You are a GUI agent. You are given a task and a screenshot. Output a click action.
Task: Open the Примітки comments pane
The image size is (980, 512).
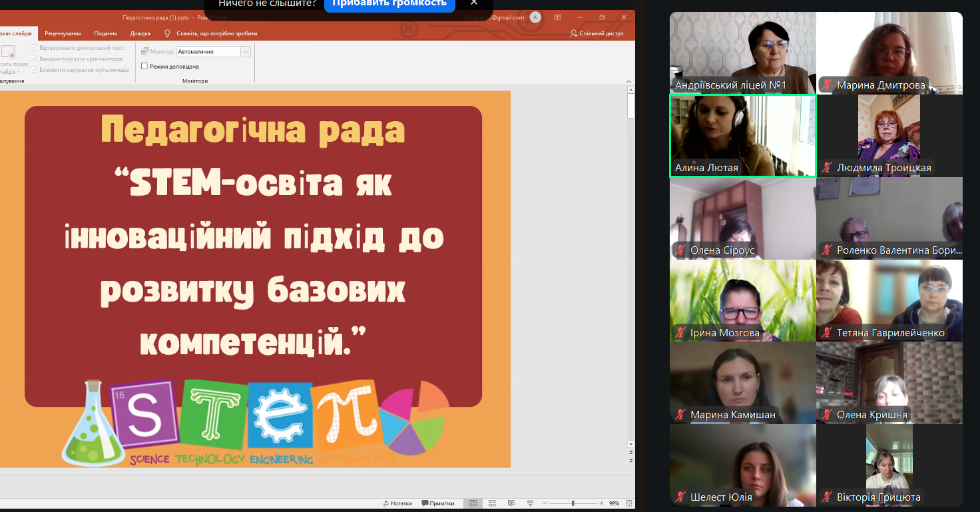click(437, 503)
